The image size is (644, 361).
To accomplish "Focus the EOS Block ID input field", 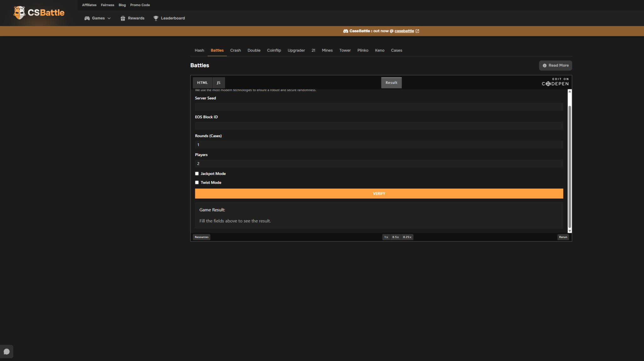I will (379, 126).
